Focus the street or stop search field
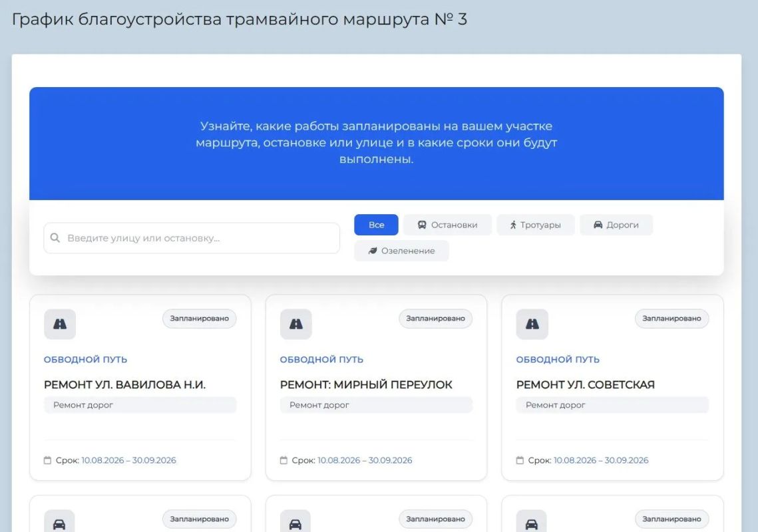This screenshot has width=758, height=532. 192,237
